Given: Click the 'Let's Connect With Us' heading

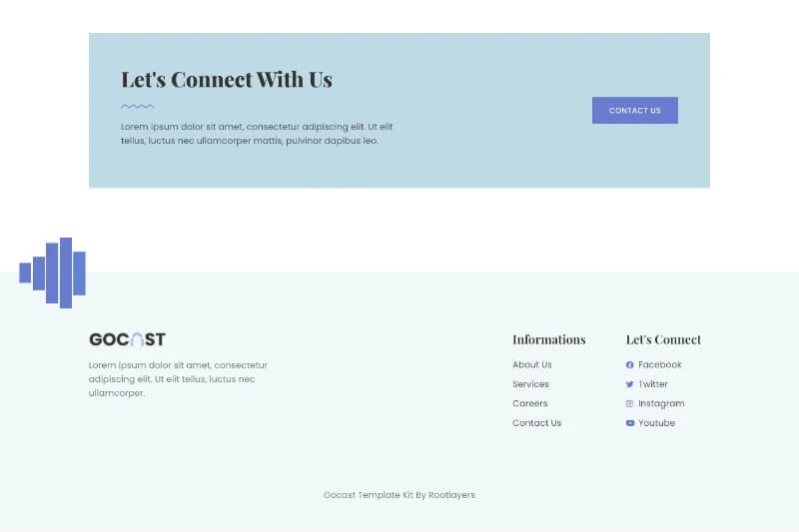Looking at the screenshot, I should click(x=227, y=80).
